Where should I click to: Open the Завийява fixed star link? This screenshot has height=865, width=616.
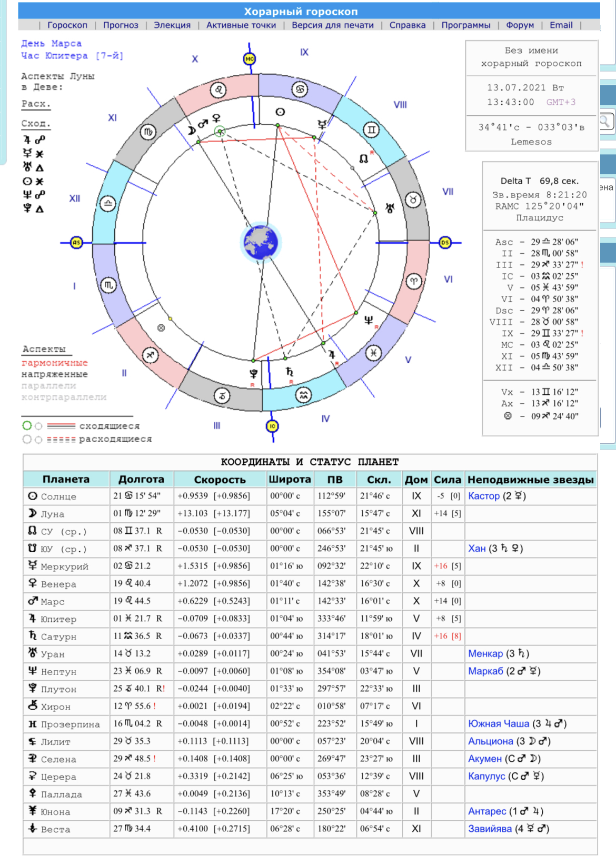(x=490, y=829)
